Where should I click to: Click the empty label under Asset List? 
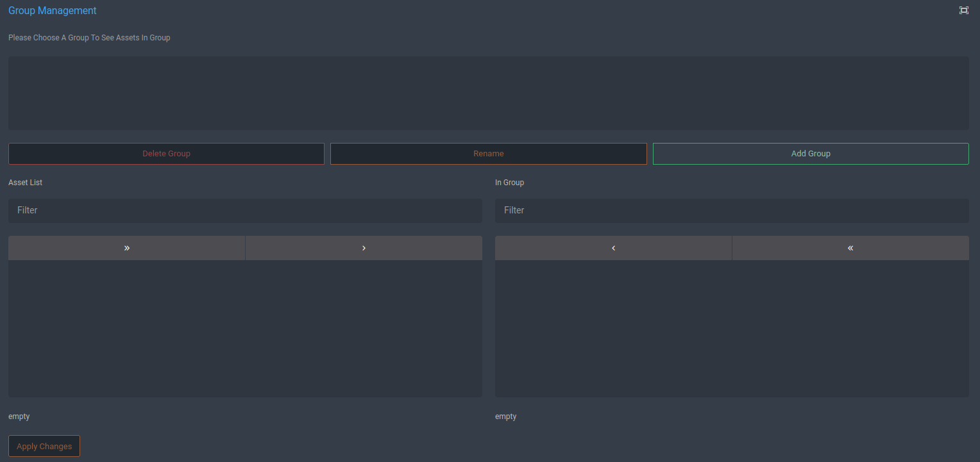coord(19,417)
